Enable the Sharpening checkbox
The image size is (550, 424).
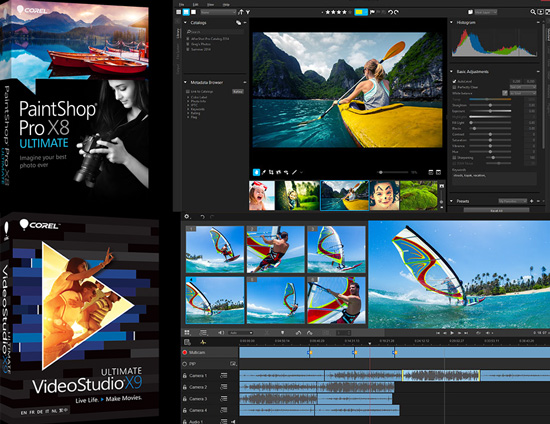point(454,158)
